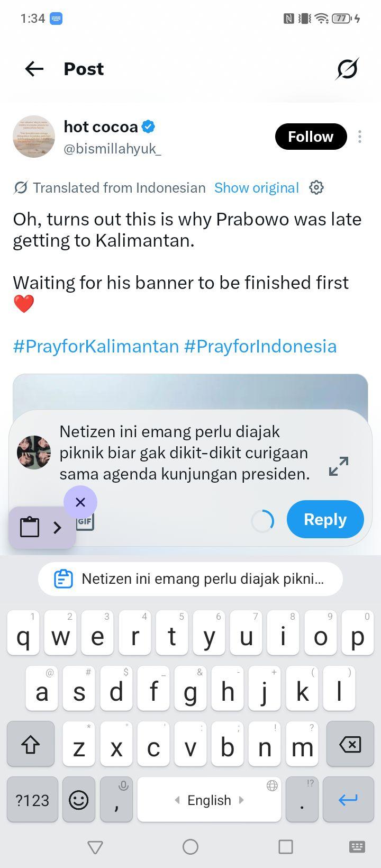
Task: Open Grok icon in top right header
Action: coord(347,69)
